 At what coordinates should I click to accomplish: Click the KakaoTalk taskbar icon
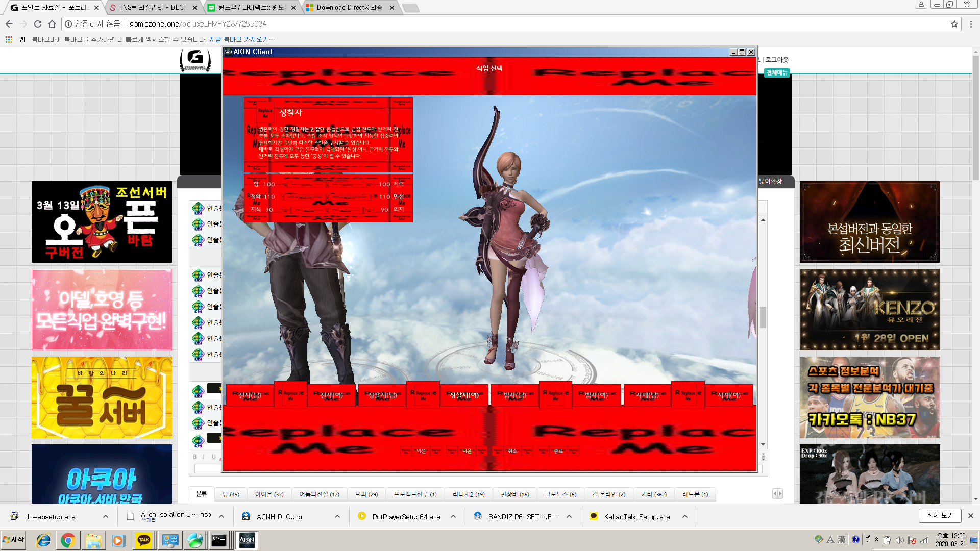tap(144, 540)
